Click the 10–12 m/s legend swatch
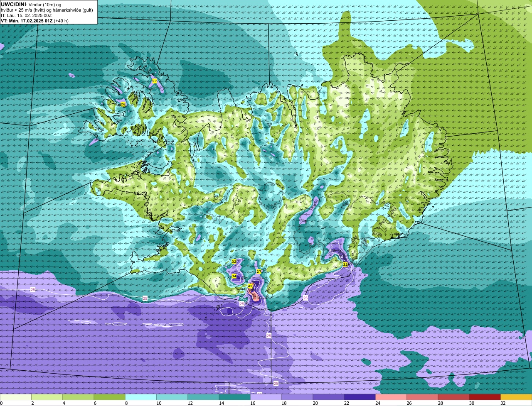The height and width of the screenshot is (406, 532). click(x=172, y=397)
